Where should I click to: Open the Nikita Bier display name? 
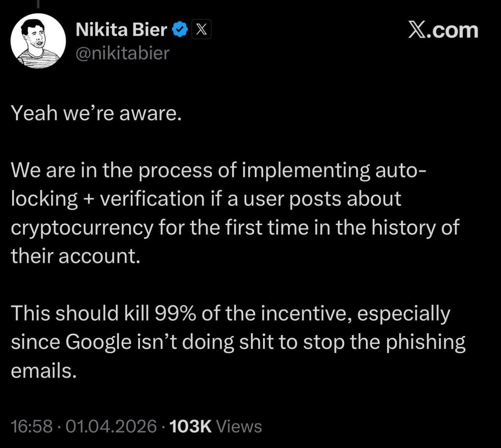[x=121, y=30]
